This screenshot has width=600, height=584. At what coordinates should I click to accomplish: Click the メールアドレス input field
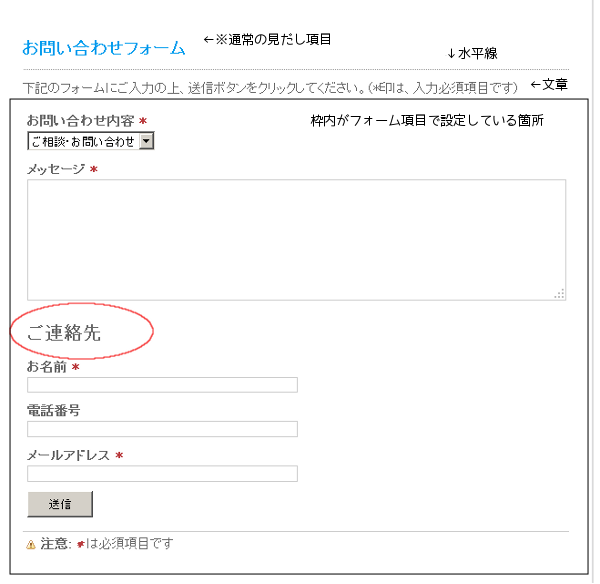162,473
